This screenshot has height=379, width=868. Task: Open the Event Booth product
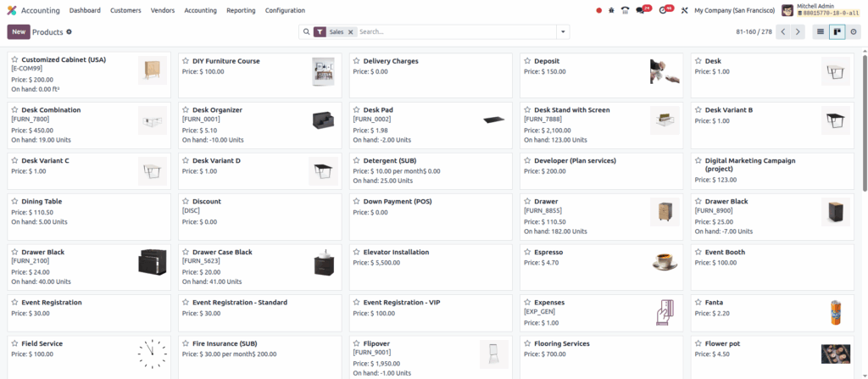[772, 267]
